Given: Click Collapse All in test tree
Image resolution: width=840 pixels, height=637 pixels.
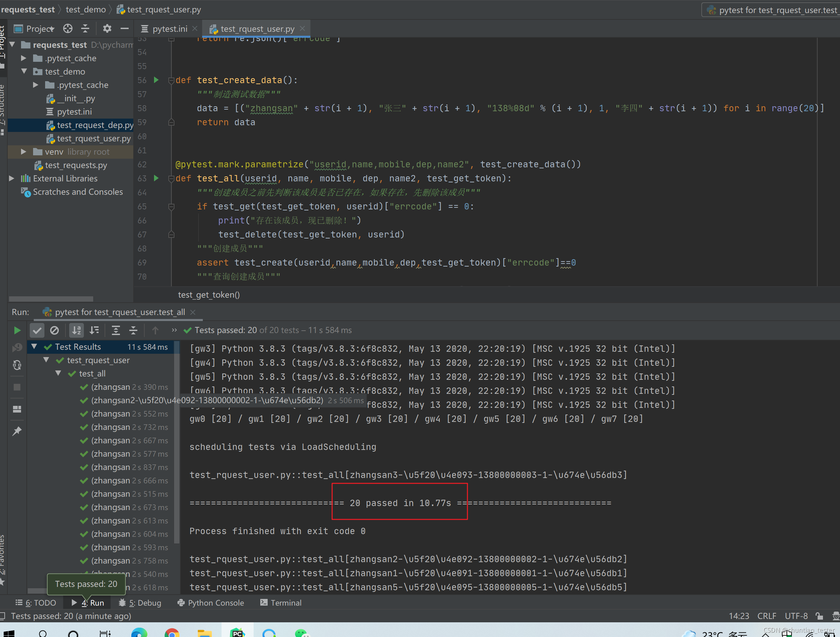Looking at the screenshot, I should 133,330.
